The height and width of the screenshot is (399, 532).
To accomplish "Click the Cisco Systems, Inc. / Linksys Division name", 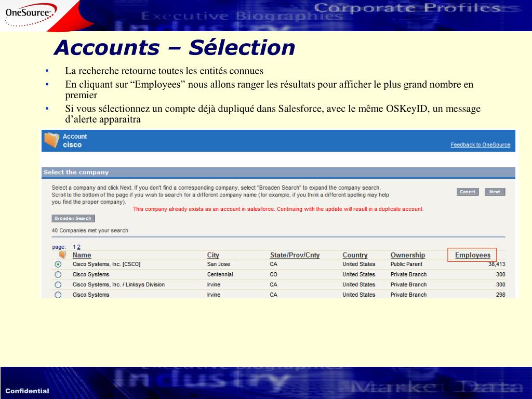I will [x=118, y=285].
